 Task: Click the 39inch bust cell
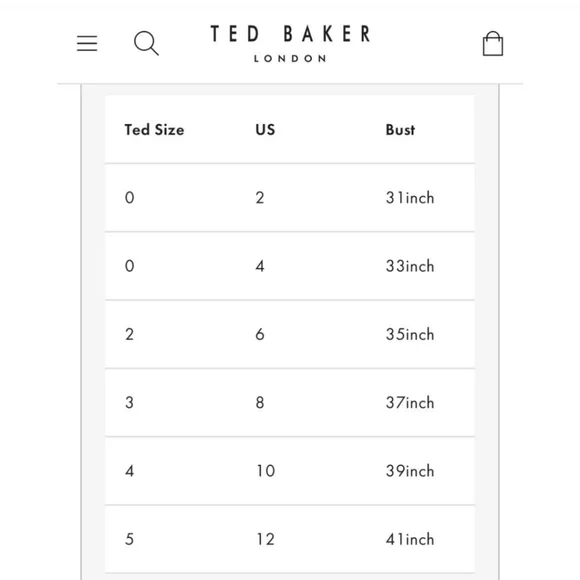[410, 471]
